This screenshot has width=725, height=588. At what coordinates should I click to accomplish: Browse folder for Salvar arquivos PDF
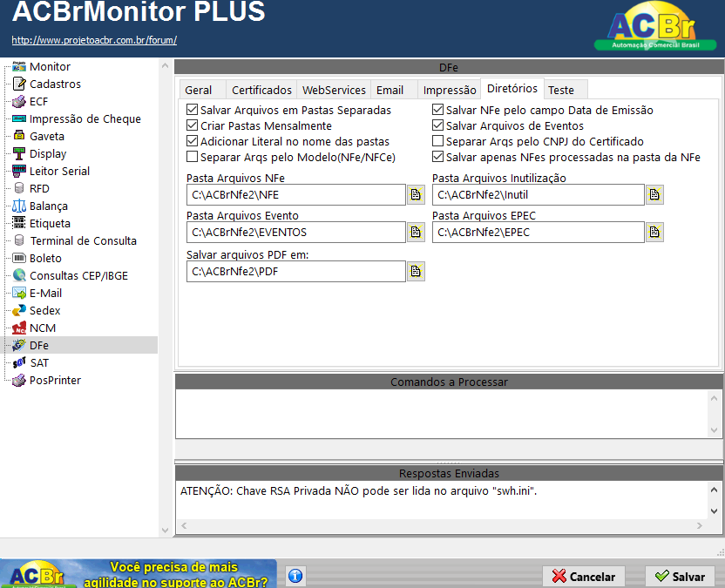[x=416, y=271]
